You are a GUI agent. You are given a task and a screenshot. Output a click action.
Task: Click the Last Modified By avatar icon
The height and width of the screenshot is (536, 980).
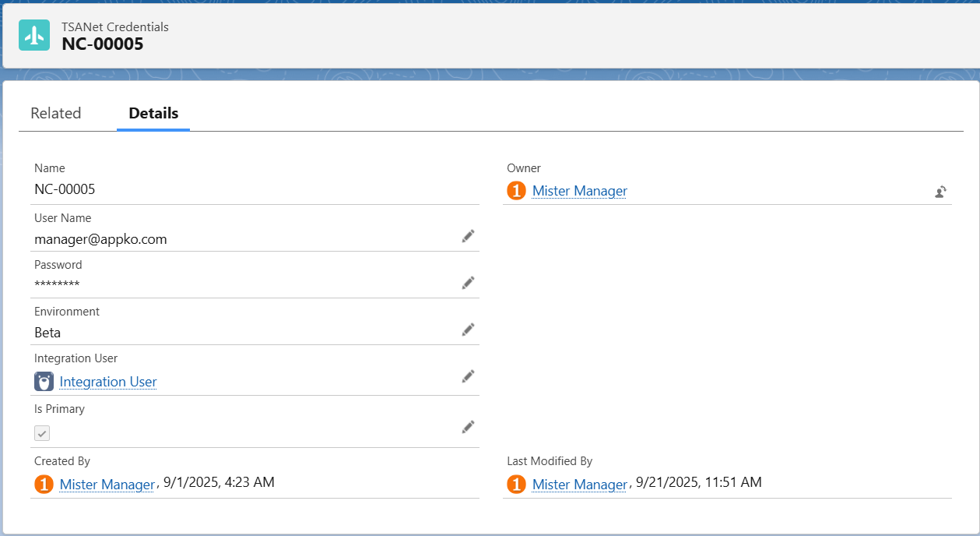point(516,485)
